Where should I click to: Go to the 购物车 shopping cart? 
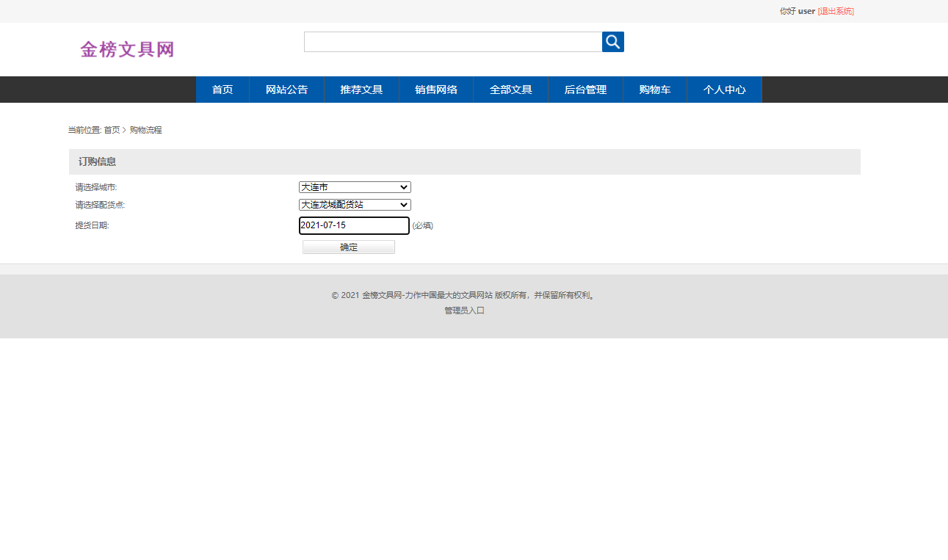(654, 89)
